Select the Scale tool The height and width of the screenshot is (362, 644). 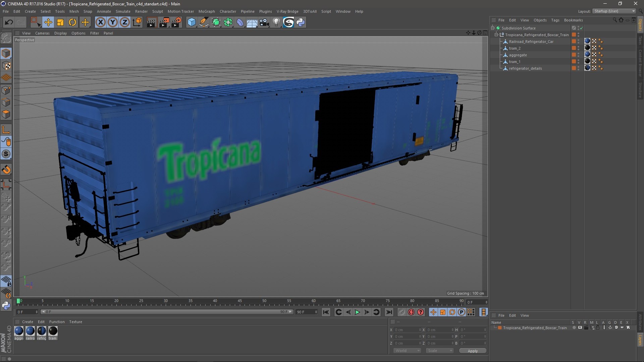pyautogui.click(x=60, y=22)
